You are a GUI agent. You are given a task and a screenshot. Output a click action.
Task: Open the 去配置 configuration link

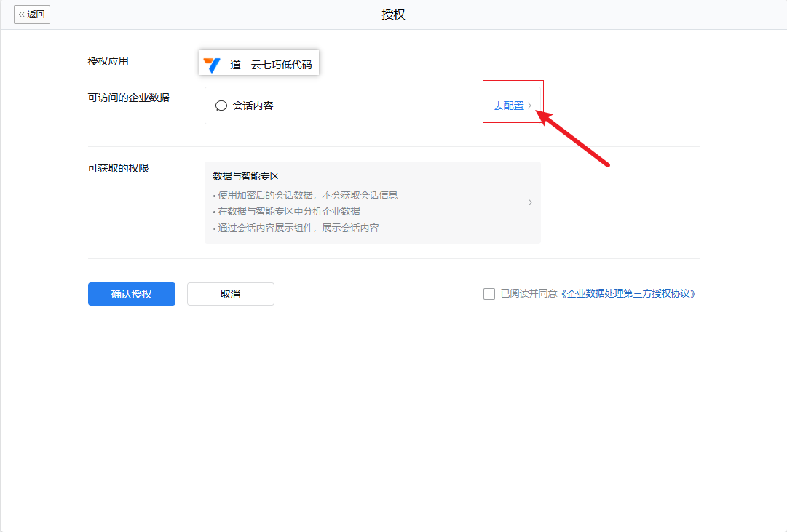(508, 106)
